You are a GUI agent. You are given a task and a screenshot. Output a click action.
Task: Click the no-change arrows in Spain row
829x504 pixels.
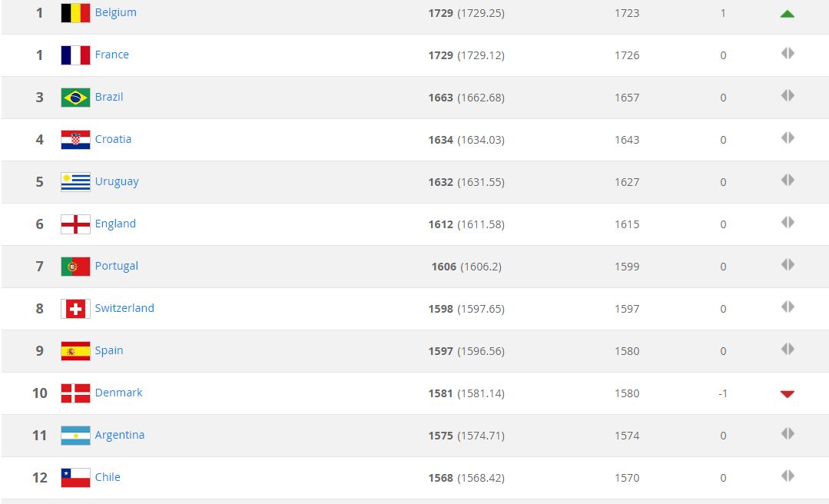click(x=788, y=349)
